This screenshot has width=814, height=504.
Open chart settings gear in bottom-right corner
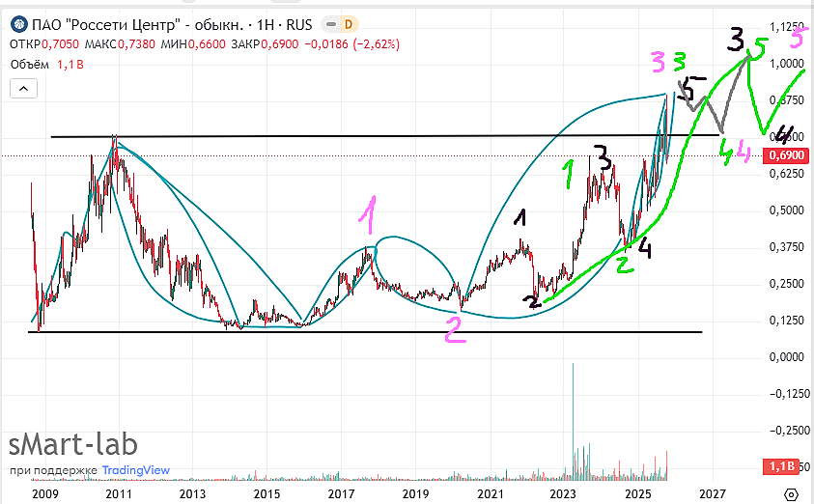click(x=792, y=493)
